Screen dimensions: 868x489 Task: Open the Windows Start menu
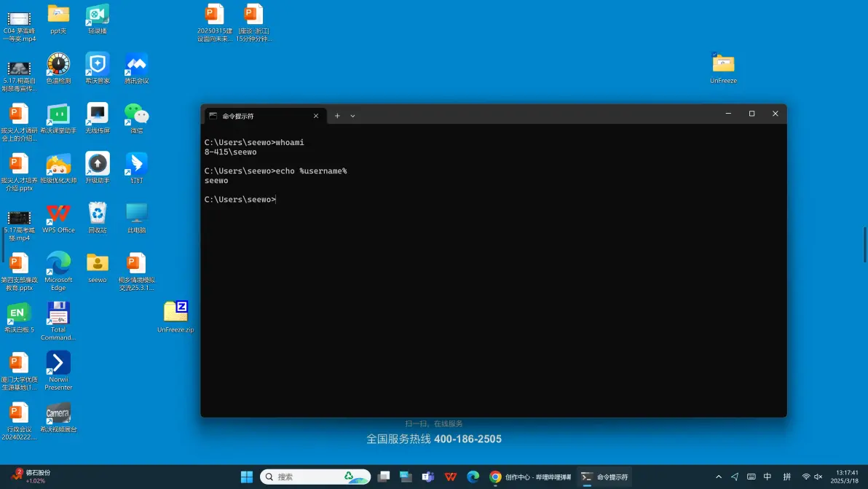tap(247, 477)
